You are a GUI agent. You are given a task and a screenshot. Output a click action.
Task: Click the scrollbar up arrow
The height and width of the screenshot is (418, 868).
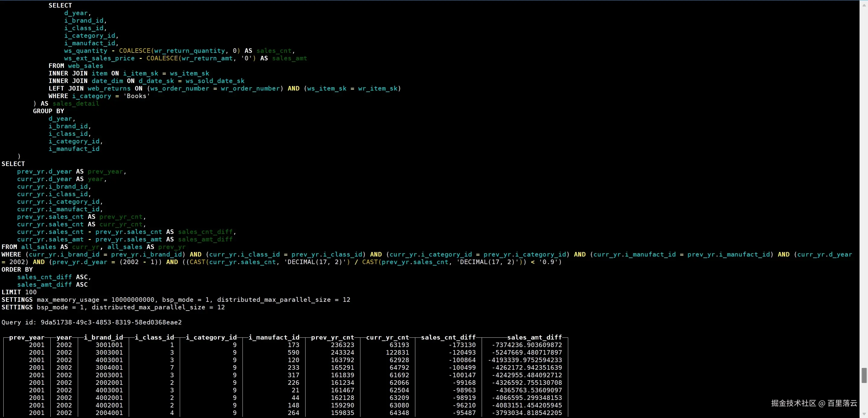[864, 5]
